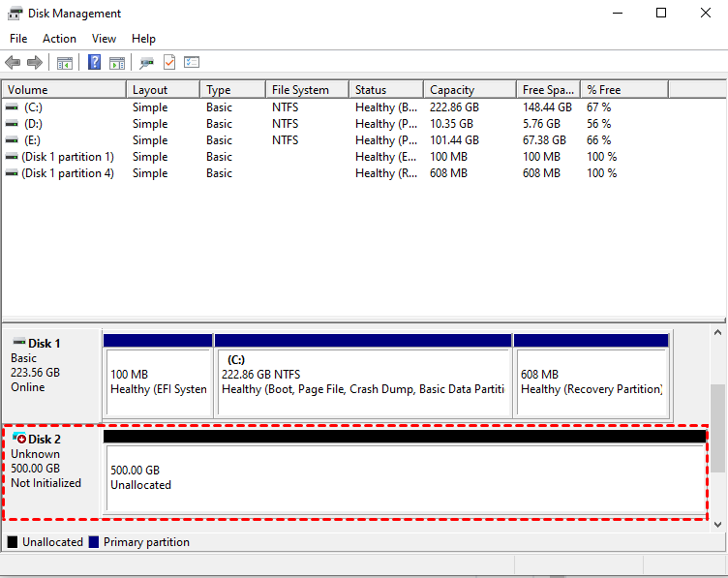This screenshot has width=728, height=578.
Task: Toggle Show/Hide Console Tree toolbar icon
Action: click(x=65, y=63)
